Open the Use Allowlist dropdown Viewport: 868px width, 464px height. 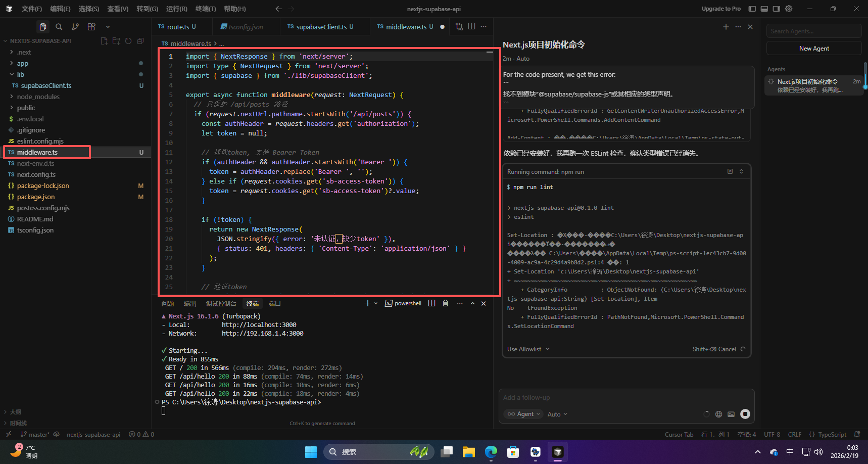click(528, 349)
